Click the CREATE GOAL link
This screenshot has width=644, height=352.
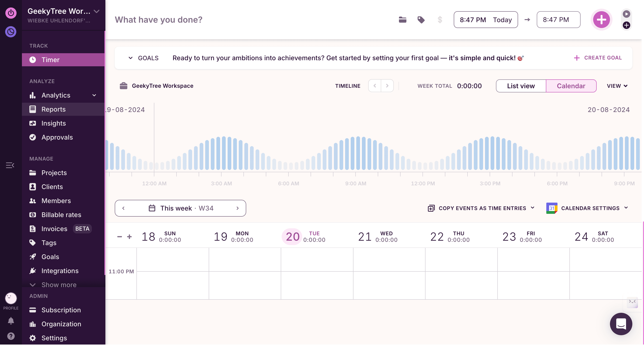(x=598, y=58)
